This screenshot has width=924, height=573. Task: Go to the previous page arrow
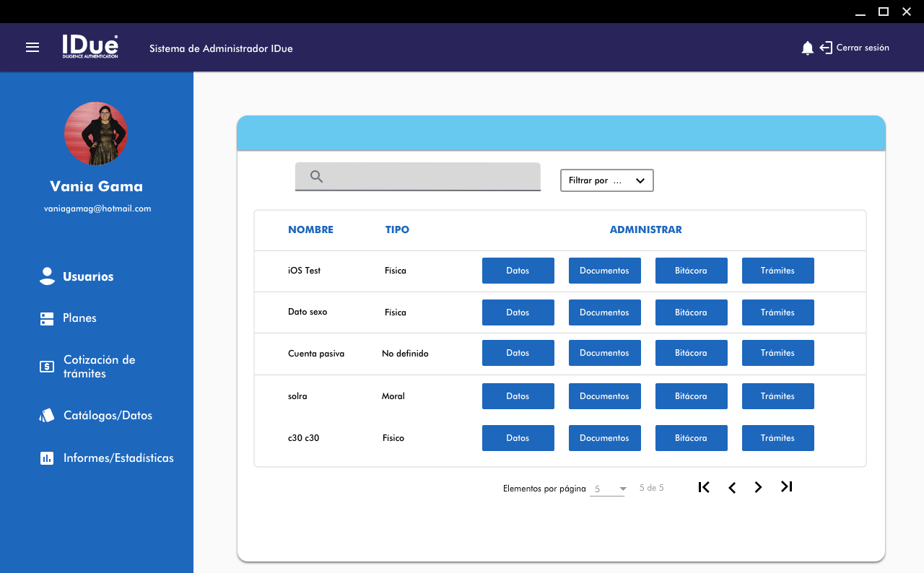pos(732,488)
